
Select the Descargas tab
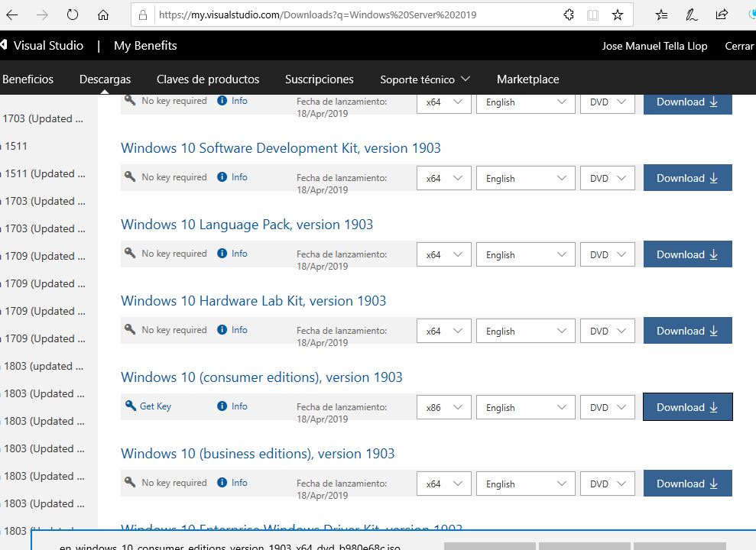click(x=105, y=79)
